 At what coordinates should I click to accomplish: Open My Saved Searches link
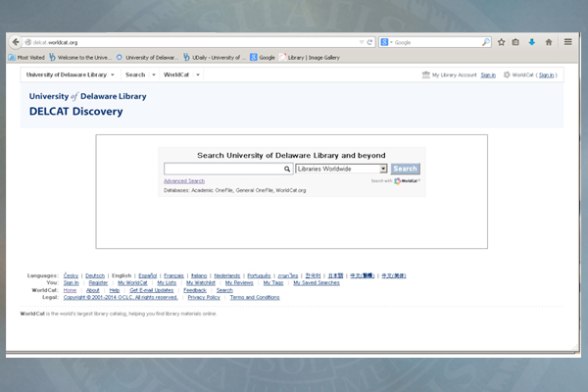click(317, 283)
